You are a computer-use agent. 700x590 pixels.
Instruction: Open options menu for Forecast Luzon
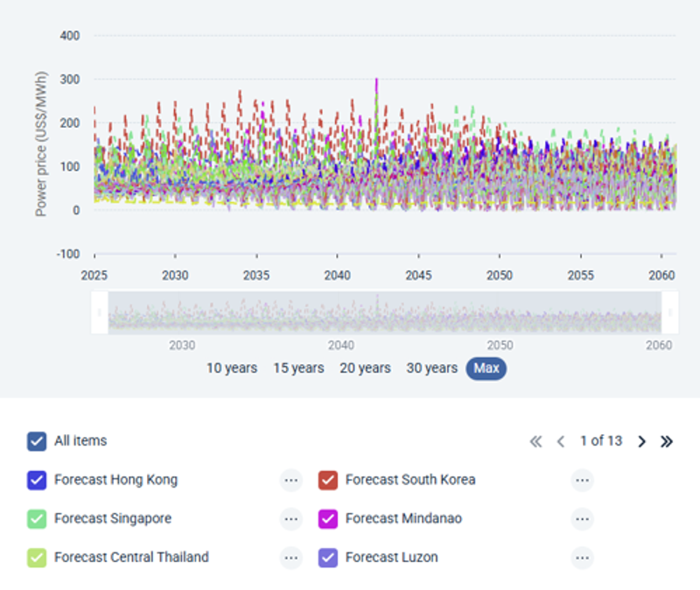pos(582,557)
